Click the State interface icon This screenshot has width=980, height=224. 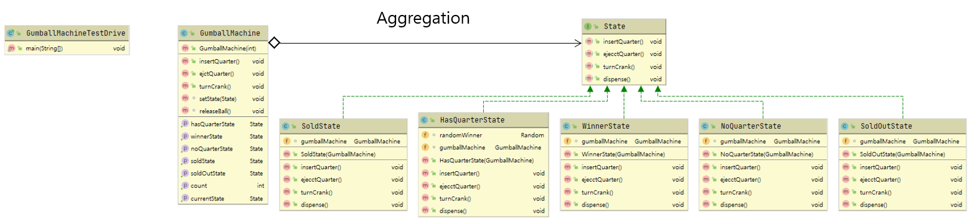[x=588, y=26]
